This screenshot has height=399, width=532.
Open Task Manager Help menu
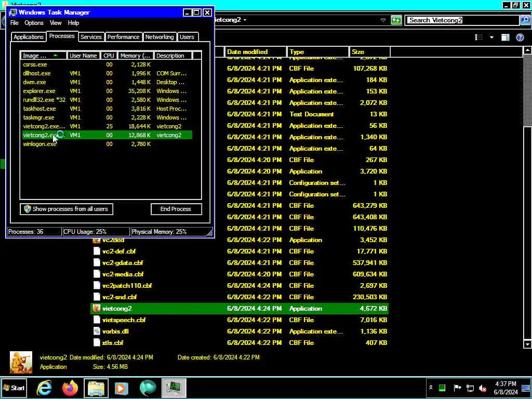click(x=73, y=23)
